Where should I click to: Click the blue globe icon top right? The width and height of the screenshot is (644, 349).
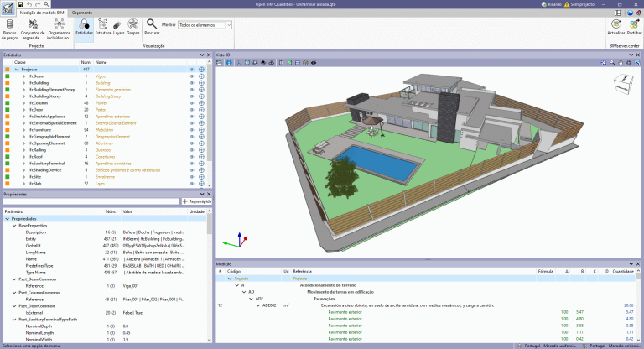tap(630, 13)
